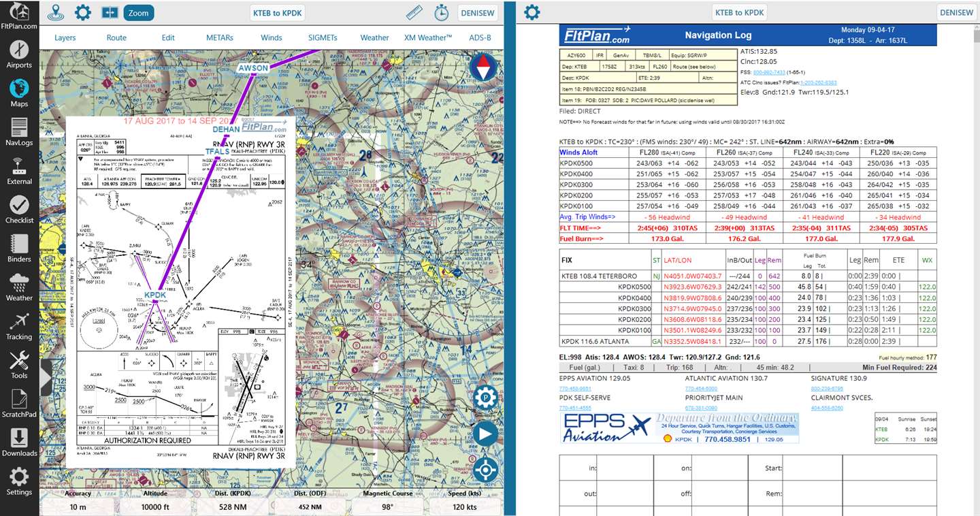This screenshot has width=980, height=516.
Task: Click DENISEW button in NavLog pane
Action: 957,12
